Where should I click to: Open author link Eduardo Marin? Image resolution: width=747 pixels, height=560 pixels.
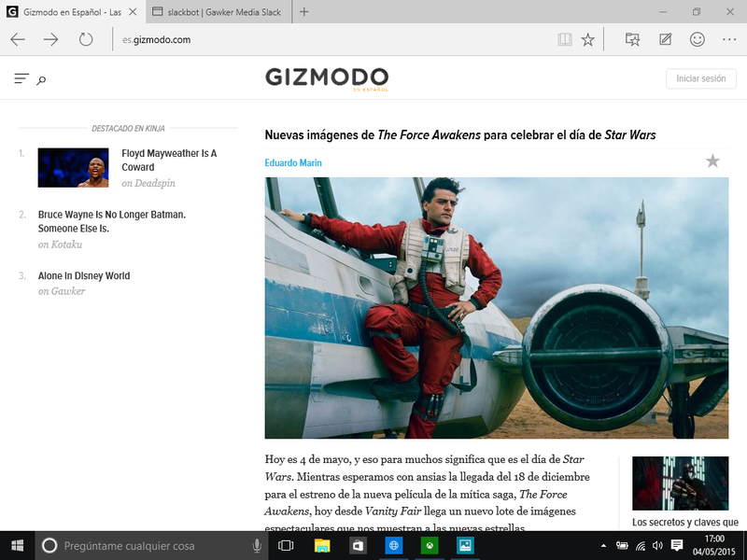tap(293, 162)
